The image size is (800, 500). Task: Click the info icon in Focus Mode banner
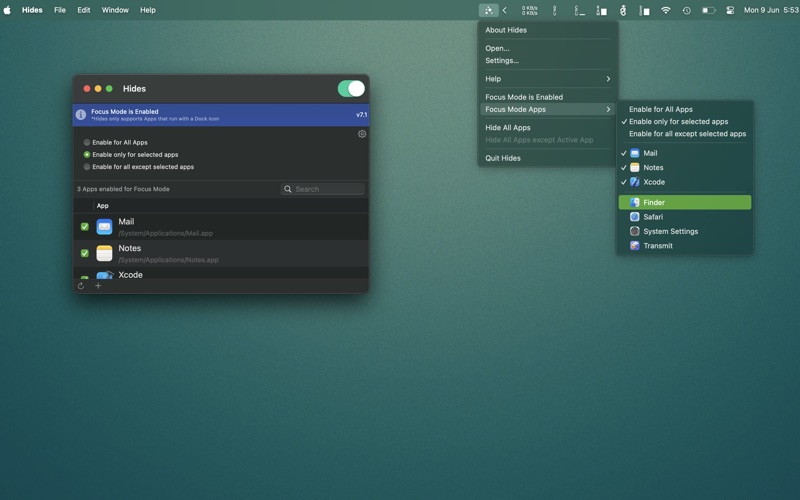pyautogui.click(x=81, y=115)
